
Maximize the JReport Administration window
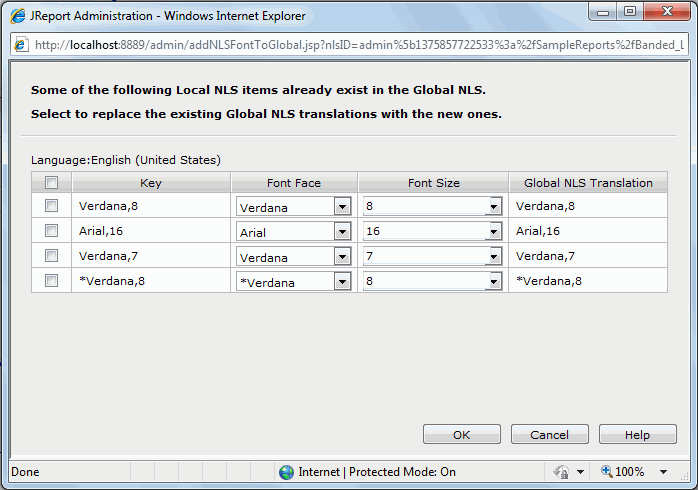629,12
